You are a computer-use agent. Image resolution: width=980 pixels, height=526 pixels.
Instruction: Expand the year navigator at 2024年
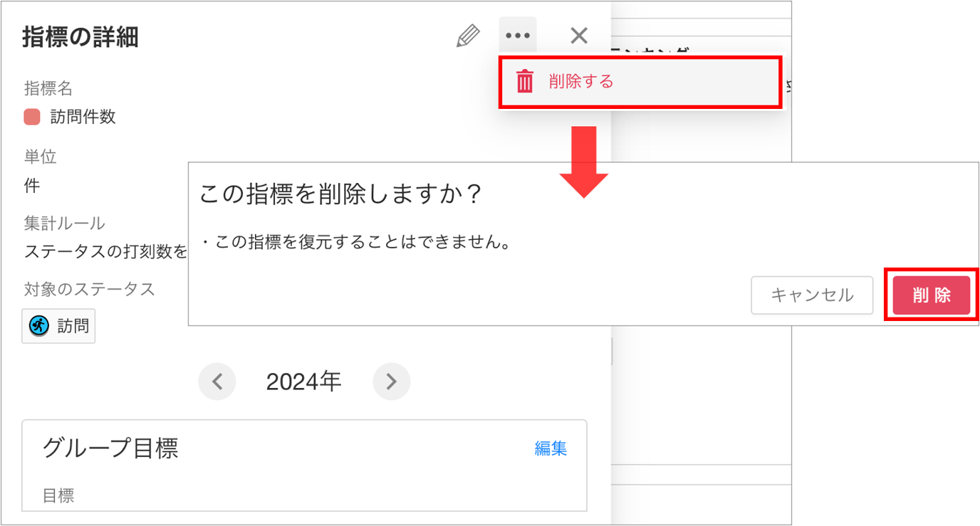coord(304,382)
